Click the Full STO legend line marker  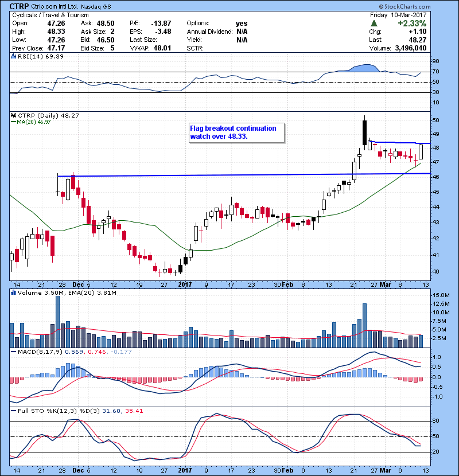point(13,411)
